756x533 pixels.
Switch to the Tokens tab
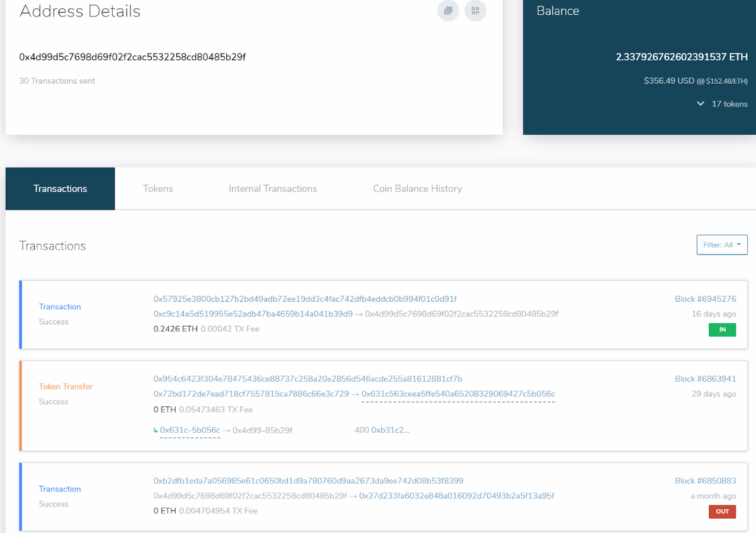[157, 188]
